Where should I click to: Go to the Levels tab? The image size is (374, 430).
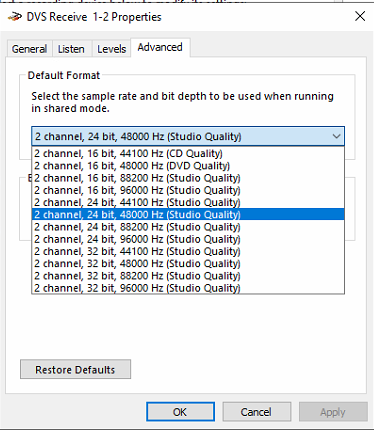pos(111,49)
